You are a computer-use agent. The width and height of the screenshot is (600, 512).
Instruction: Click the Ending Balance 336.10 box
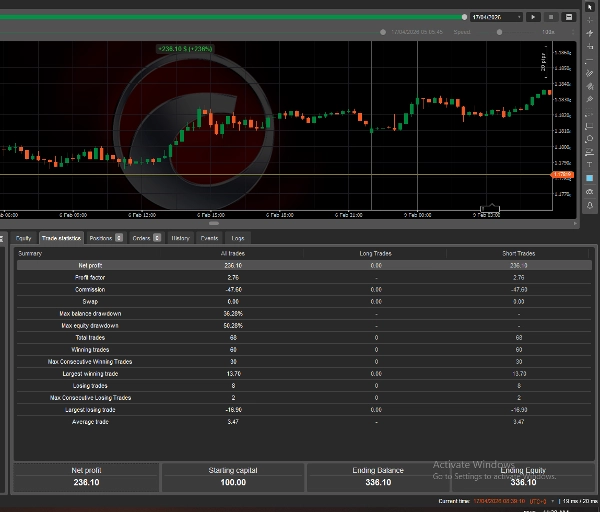(x=378, y=477)
